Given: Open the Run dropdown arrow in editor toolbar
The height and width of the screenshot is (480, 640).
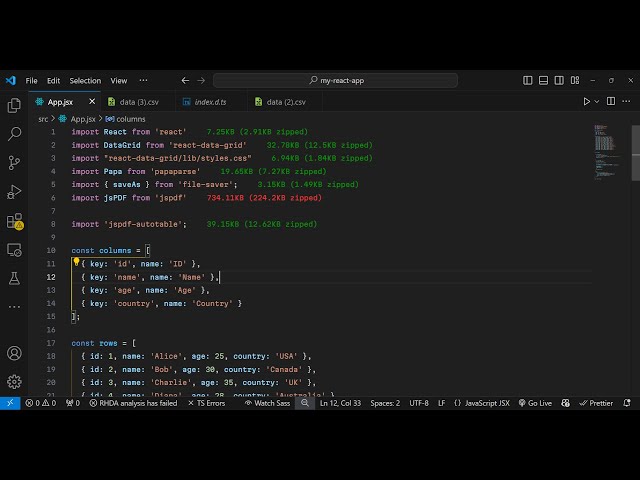Looking at the screenshot, I should tap(598, 101).
